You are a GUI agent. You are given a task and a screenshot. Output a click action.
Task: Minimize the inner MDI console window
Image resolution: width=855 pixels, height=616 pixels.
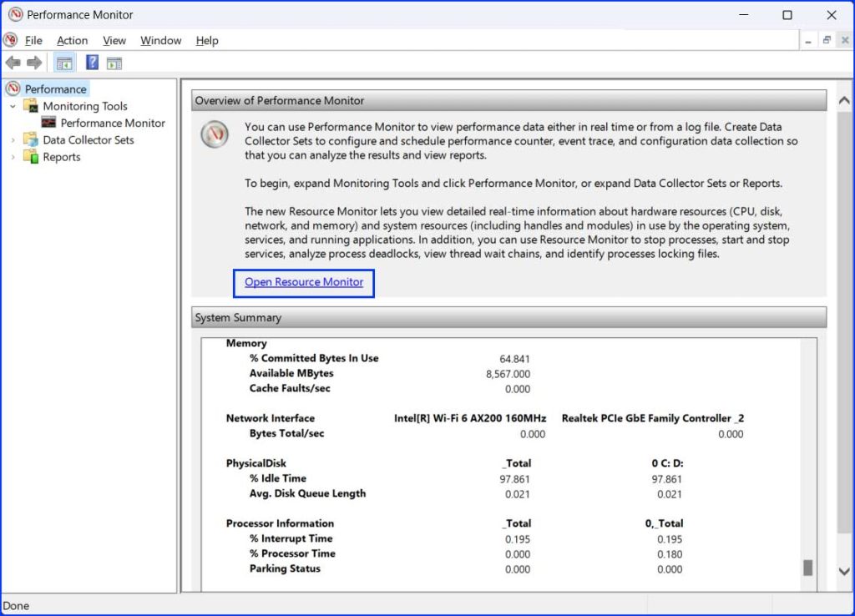808,40
